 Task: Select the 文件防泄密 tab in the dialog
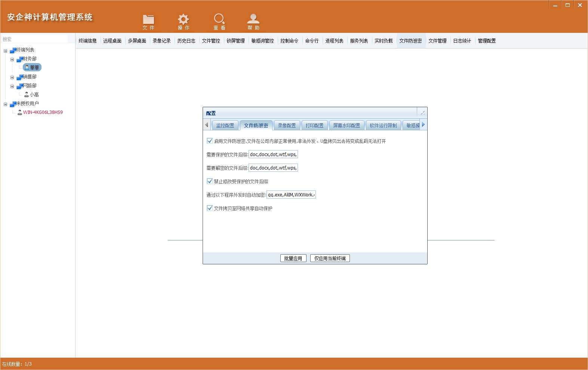click(256, 125)
